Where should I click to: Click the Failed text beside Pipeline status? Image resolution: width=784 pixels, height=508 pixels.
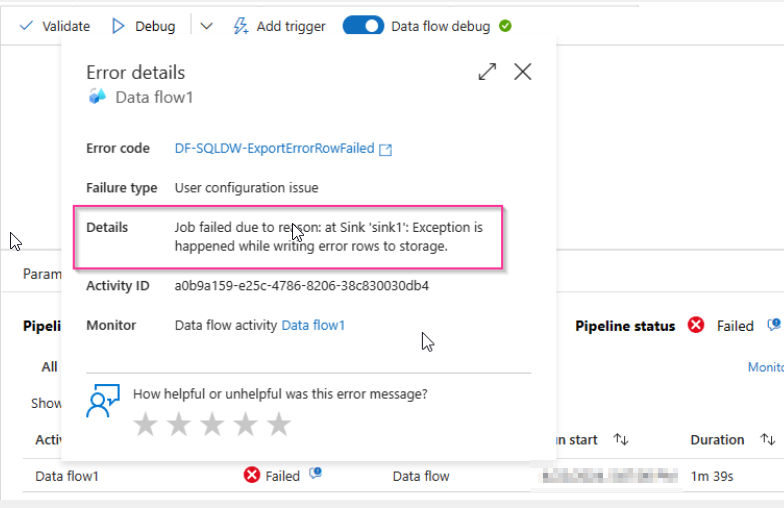click(x=735, y=326)
